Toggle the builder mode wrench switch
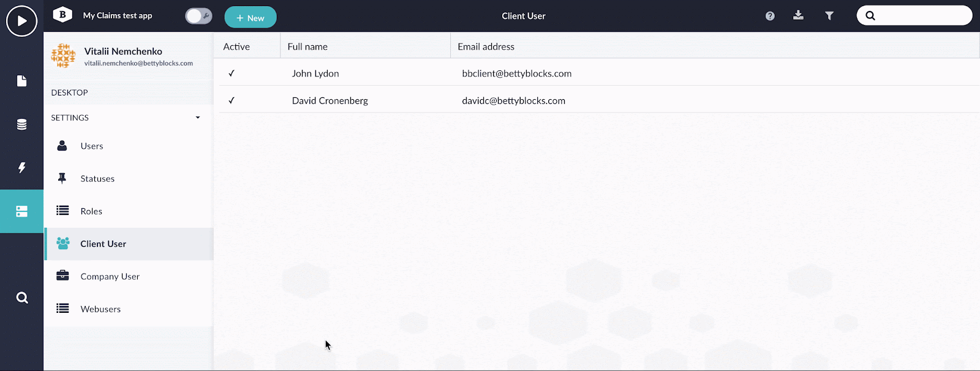This screenshot has width=980, height=371. 198,16
